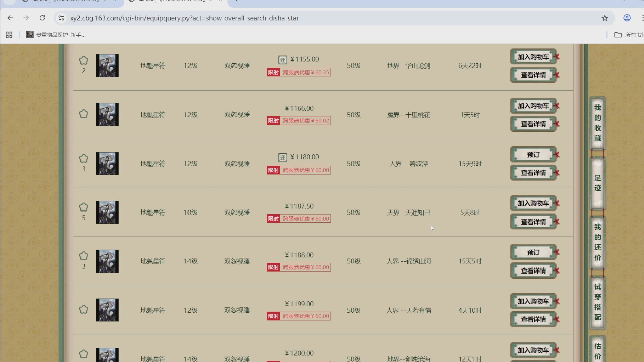This screenshot has height=362, width=644.
Task: View details of 十里桃花 listing
Action: point(533,124)
